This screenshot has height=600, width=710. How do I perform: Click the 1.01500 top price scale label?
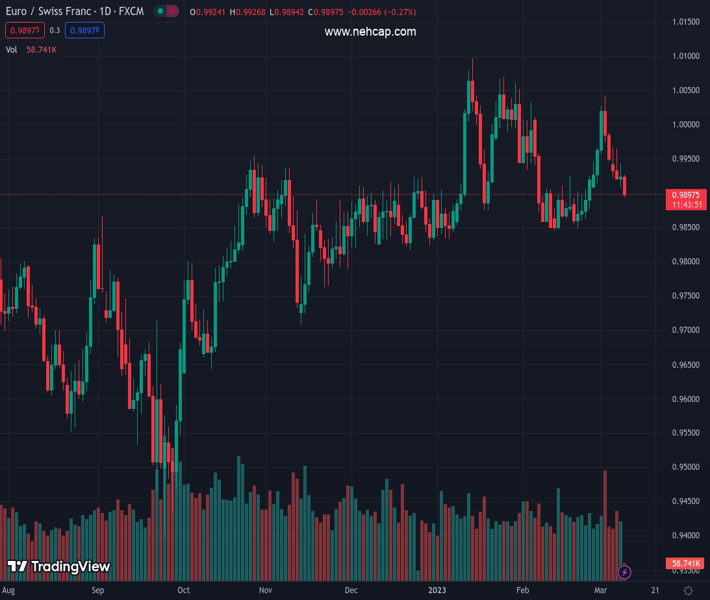686,22
